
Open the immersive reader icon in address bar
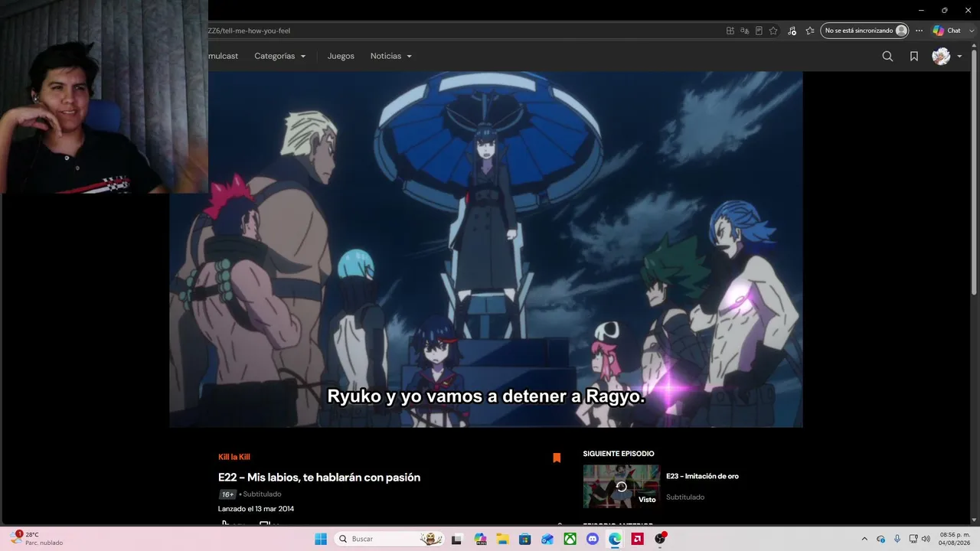[x=759, y=31]
